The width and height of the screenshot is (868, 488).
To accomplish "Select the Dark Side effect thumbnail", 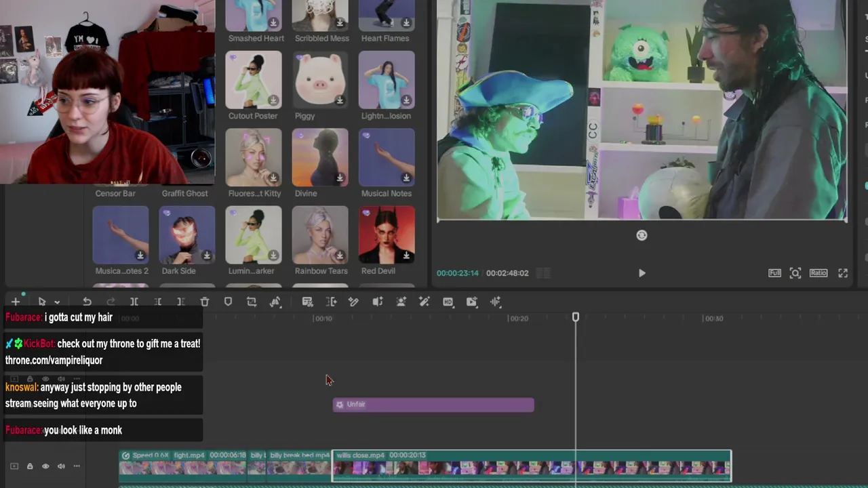I will point(187,235).
